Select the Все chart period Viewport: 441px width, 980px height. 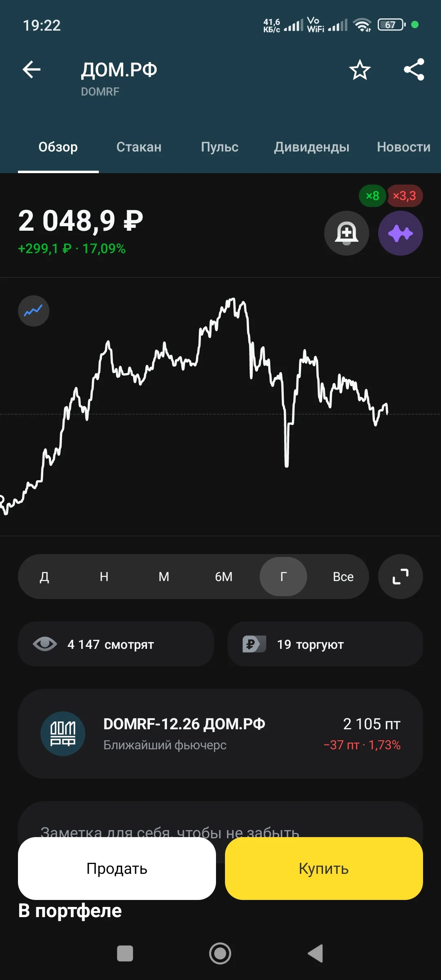pos(343,577)
